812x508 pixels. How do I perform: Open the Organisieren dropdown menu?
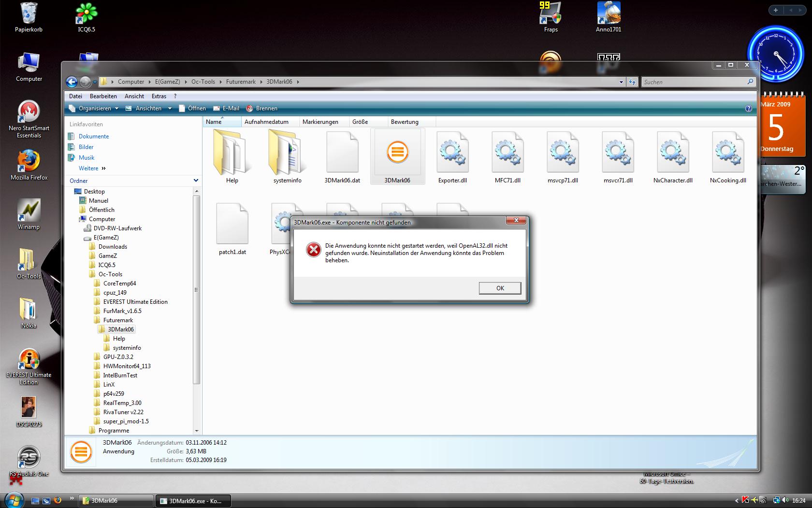[x=93, y=108]
